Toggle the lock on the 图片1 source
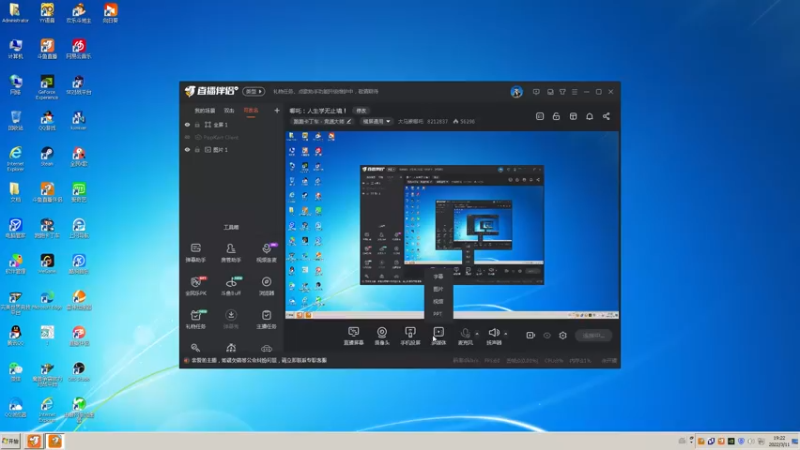This screenshot has height=450, width=800. click(x=197, y=149)
